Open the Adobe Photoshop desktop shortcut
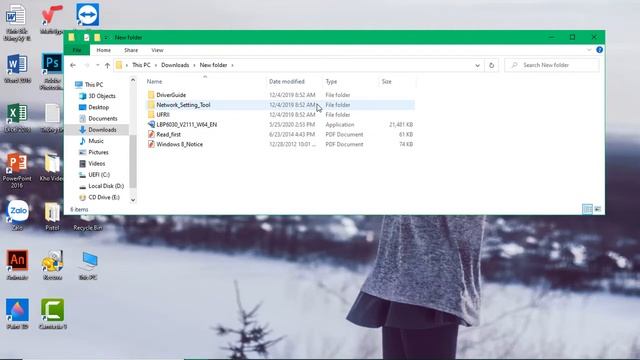 pos(52,71)
